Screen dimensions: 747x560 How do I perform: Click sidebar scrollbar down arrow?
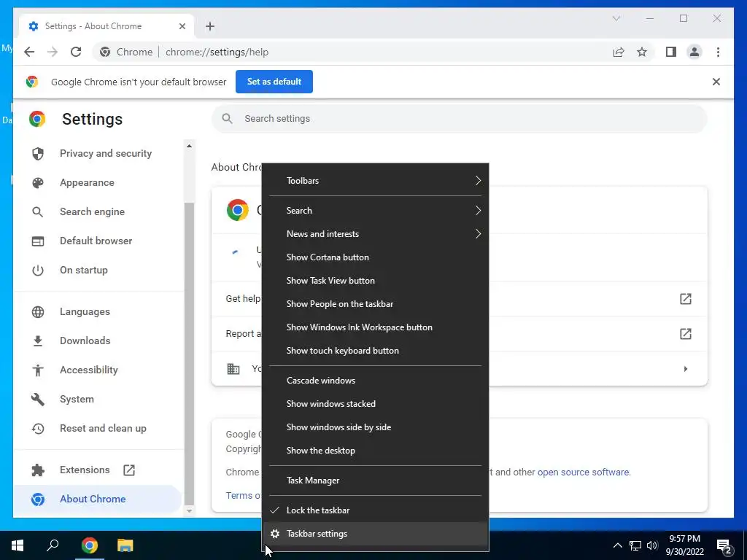pos(189,511)
